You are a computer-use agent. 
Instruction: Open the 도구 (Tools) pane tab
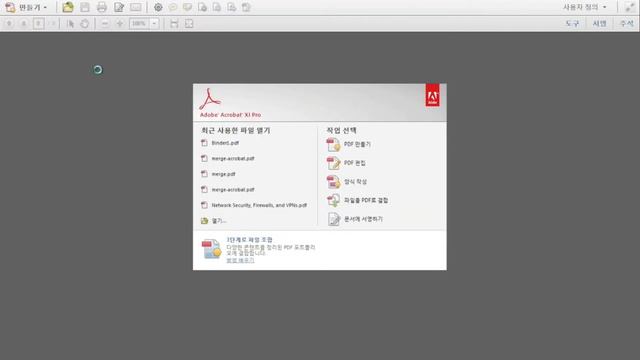pyautogui.click(x=572, y=24)
